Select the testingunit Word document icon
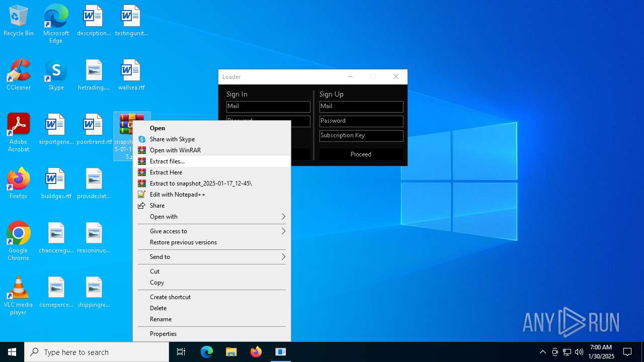 click(x=131, y=21)
